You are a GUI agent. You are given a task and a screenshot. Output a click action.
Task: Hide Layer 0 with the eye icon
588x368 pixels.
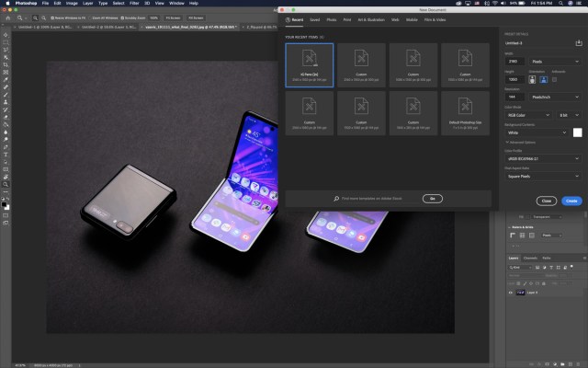coord(511,293)
